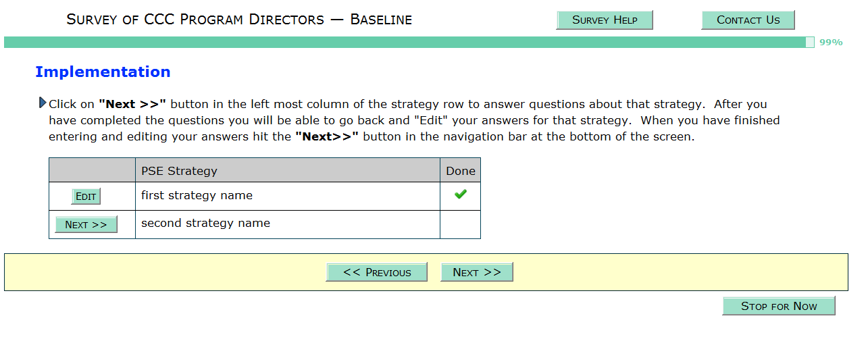The width and height of the screenshot is (868, 339).
Task: Click the Implementation section heading
Action: [x=103, y=72]
